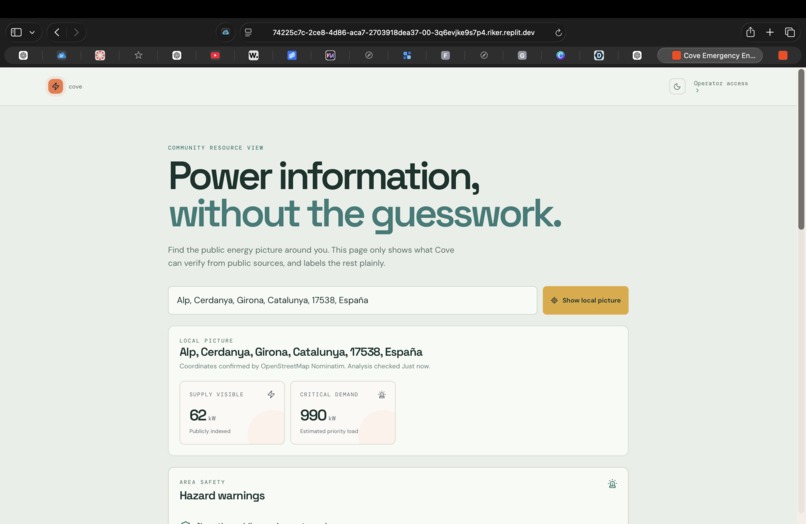This screenshot has width=806, height=524.
Task: Switch to the tab with the gray G icon
Action: pyautogui.click(x=522, y=56)
